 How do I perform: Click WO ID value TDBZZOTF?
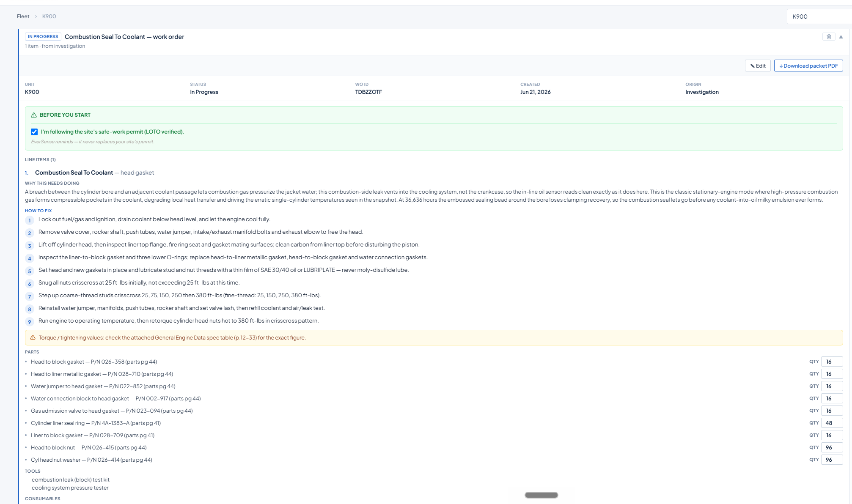[368, 92]
